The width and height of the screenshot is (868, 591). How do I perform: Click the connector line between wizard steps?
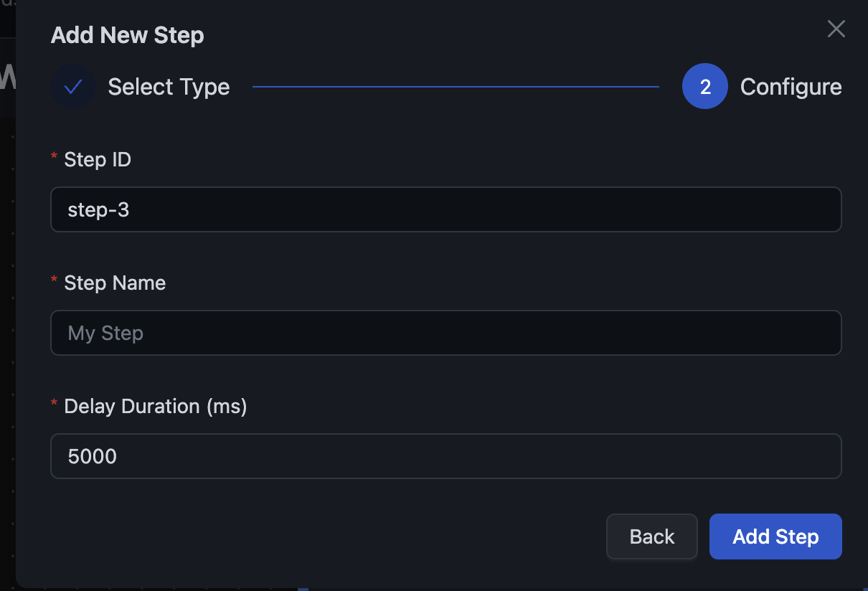[456, 87]
